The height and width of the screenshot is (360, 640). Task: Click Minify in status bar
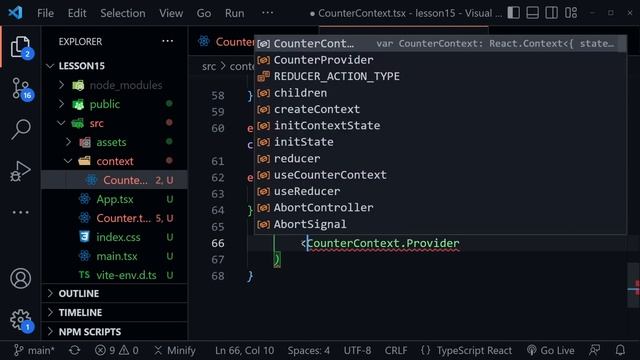175,350
